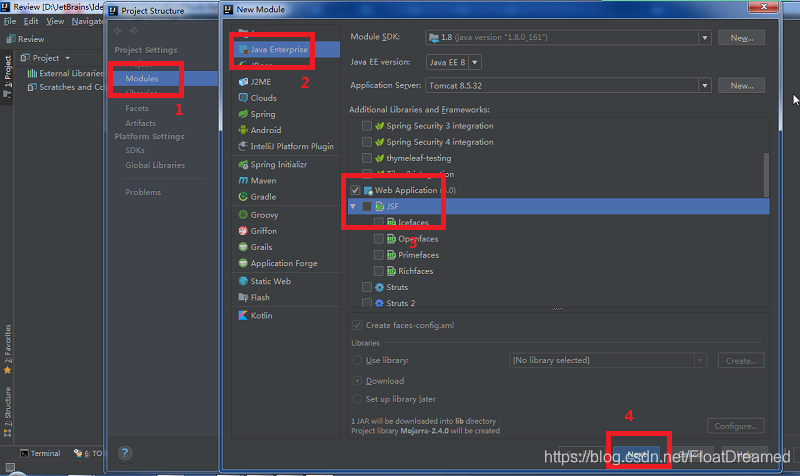Select SDKs under Platform Settings
This screenshot has height=476, width=800.
tap(135, 150)
